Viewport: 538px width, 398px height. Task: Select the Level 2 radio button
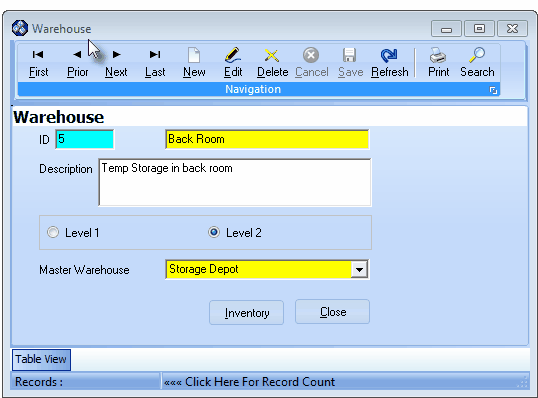click(x=214, y=232)
